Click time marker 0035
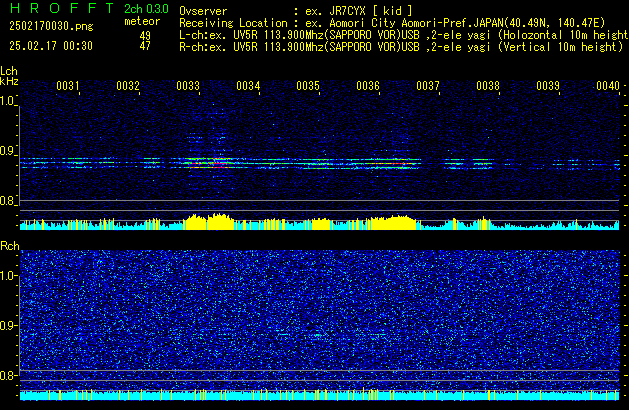This screenshot has width=629, height=410. click(308, 86)
